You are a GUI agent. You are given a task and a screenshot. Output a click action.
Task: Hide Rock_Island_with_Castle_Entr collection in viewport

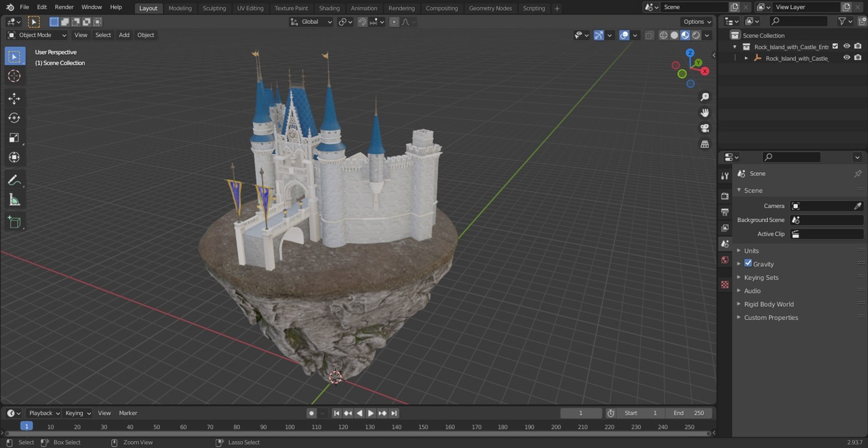(x=847, y=47)
